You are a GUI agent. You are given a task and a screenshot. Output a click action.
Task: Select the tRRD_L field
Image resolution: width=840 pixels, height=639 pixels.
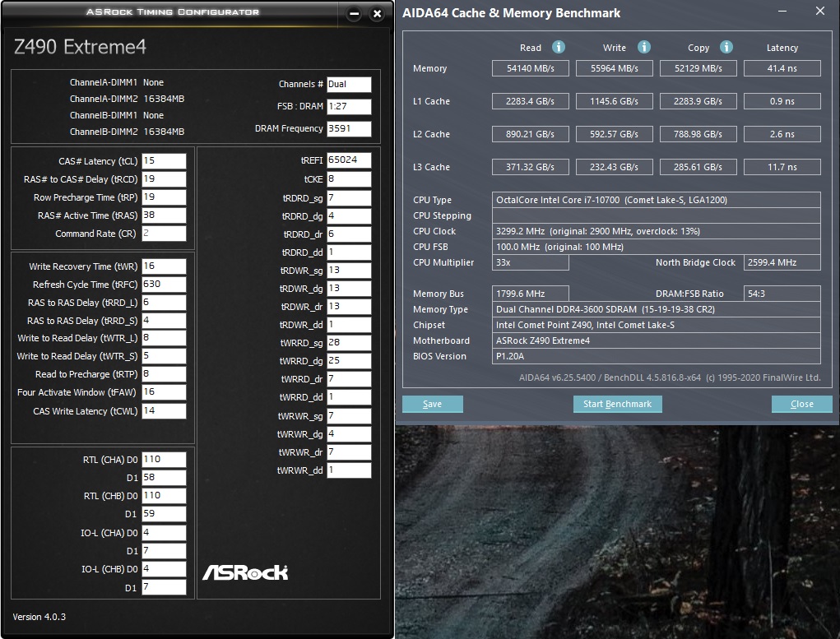point(164,303)
